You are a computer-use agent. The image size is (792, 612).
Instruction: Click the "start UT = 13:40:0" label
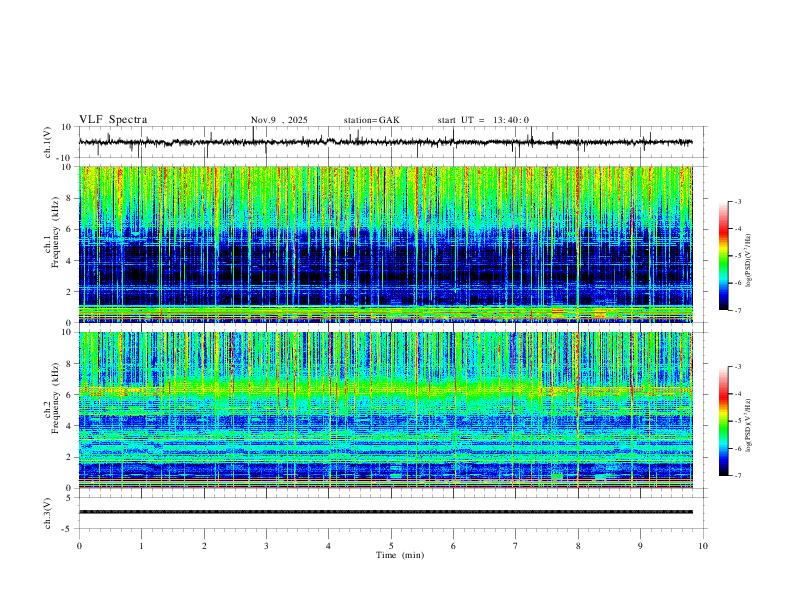[483, 120]
